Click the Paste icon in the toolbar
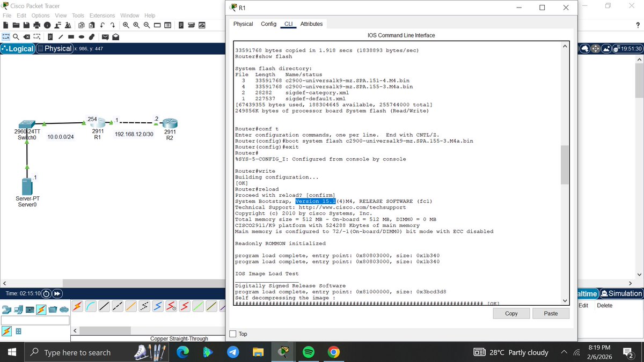This screenshot has width=644, height=362. click(91, 25)
